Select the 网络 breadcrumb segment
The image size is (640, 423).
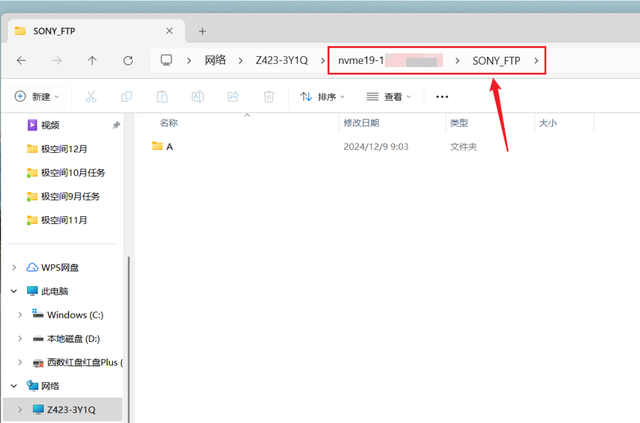point(215,60)
